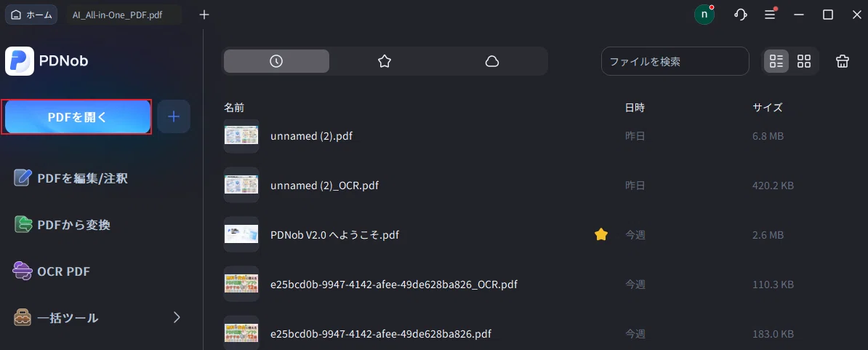The width and height of the screenshot is (868, 350).
Task: Open OCR PDF tool
Action: [52, 271]
